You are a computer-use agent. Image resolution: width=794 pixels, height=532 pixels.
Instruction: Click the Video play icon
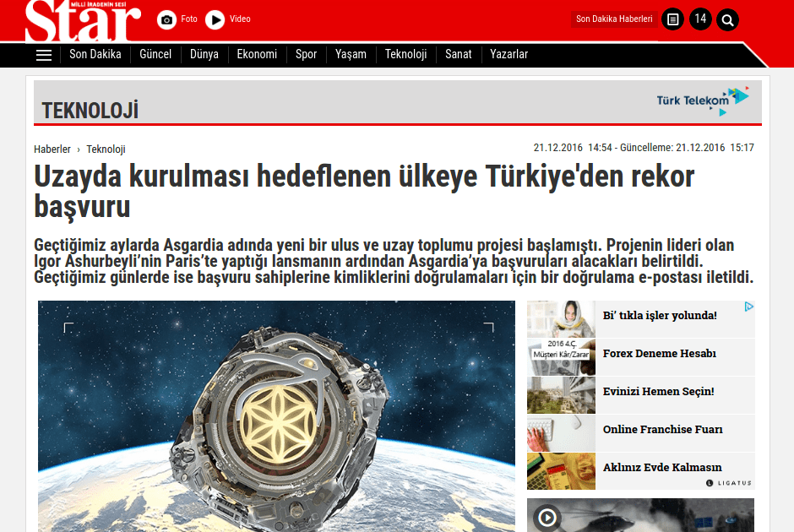click(x=215, y=19)
